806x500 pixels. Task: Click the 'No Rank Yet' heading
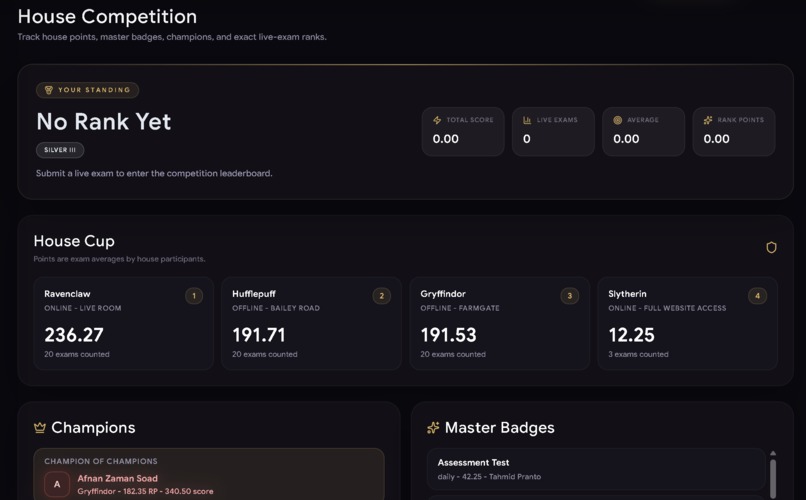pos(103,122)
